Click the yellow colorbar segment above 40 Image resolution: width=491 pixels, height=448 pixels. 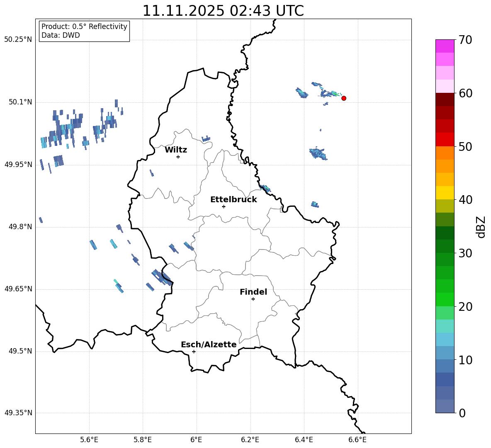pos(445,193)
